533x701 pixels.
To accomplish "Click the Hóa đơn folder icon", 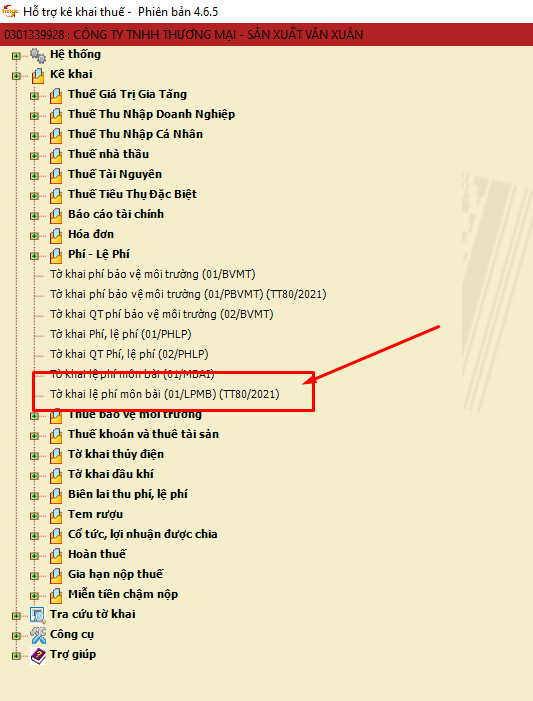I will pos(56,235).
